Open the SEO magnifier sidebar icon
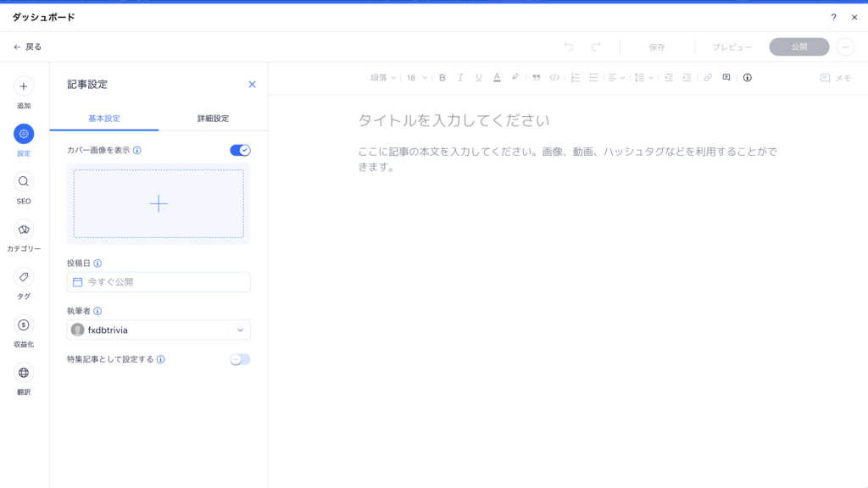 23,181
